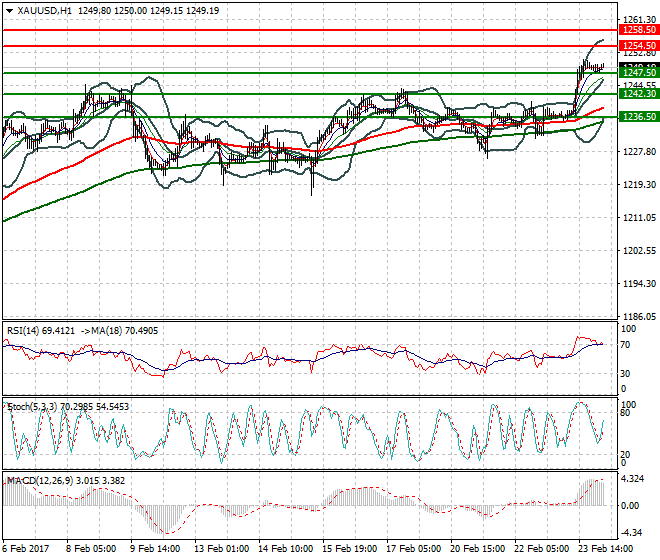Click the 1236.50 green price label

pos(639,117)
